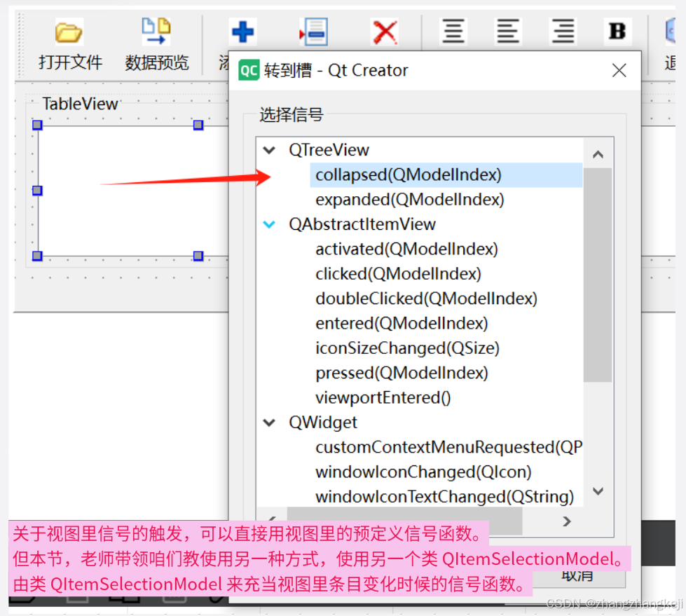Viewport: 686px width, 616px height.
Task: Click the Right Align toolbar icon
Action: pos(563,31)
